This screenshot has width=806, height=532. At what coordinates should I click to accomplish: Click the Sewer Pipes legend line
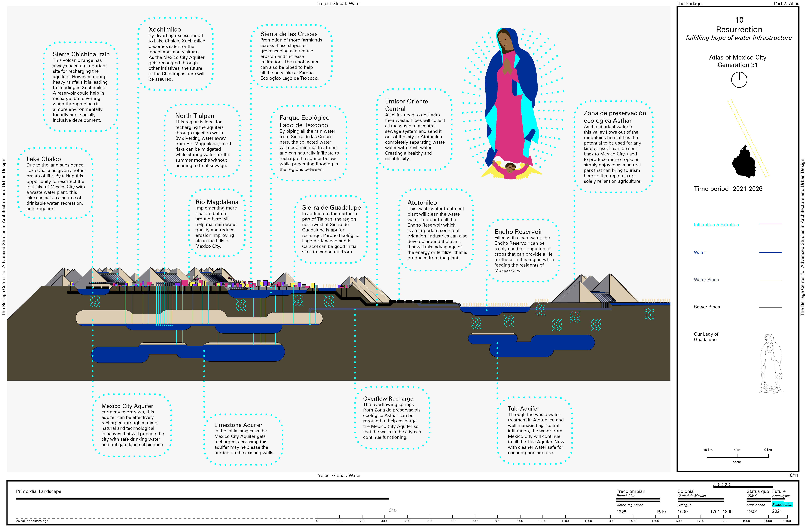[x=770, y=307]
